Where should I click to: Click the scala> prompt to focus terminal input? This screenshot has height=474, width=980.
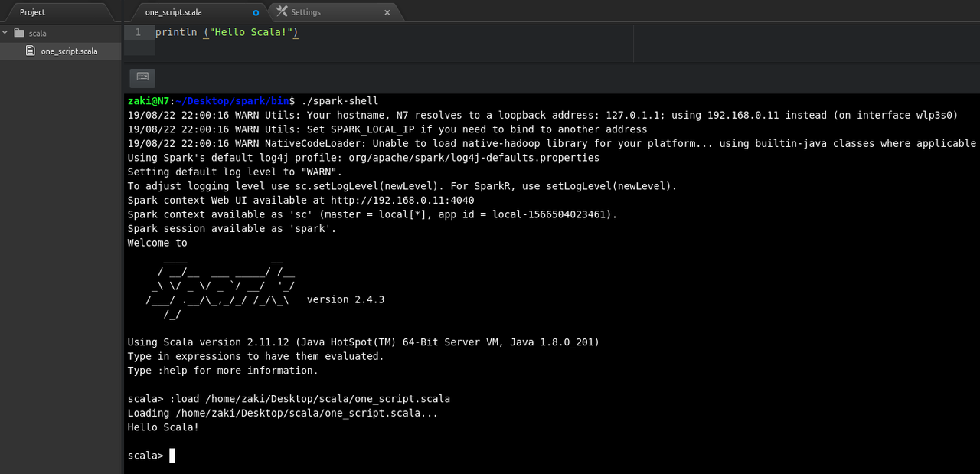click(x=145, y=455)
